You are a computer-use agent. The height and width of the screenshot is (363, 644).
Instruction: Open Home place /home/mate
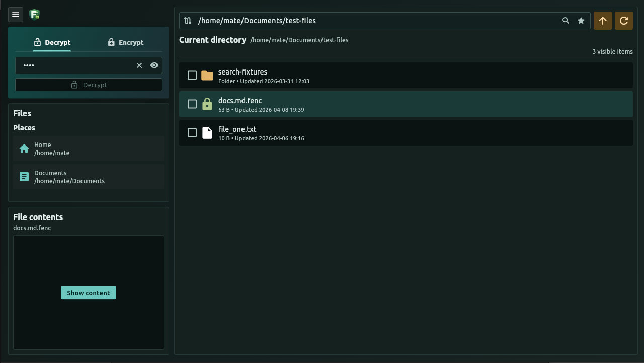pyautogui.click(x=89, y=149)
